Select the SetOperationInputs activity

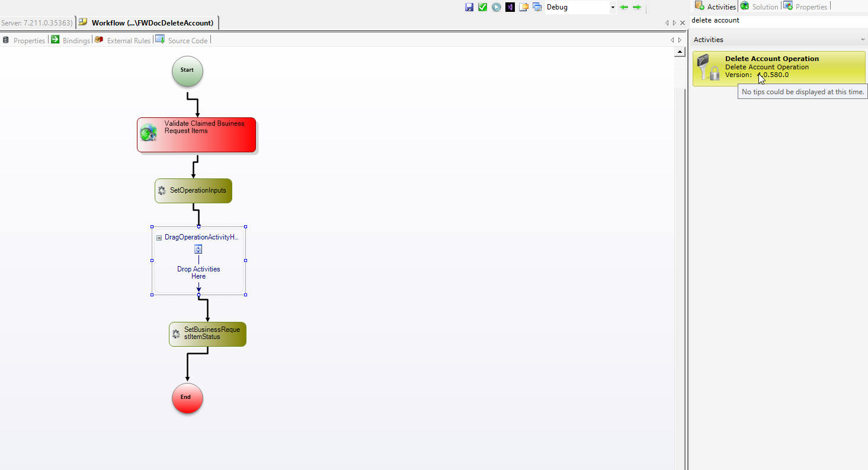[193, 191]
